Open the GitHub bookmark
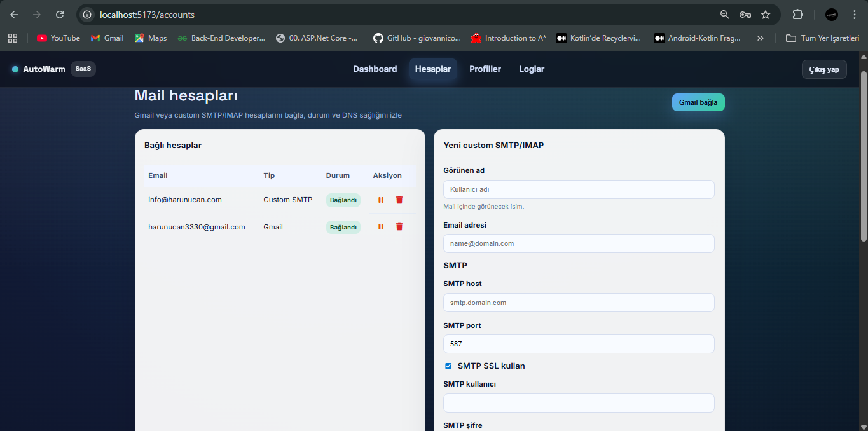This screenshot has width=868, height=431. (417, 38)
